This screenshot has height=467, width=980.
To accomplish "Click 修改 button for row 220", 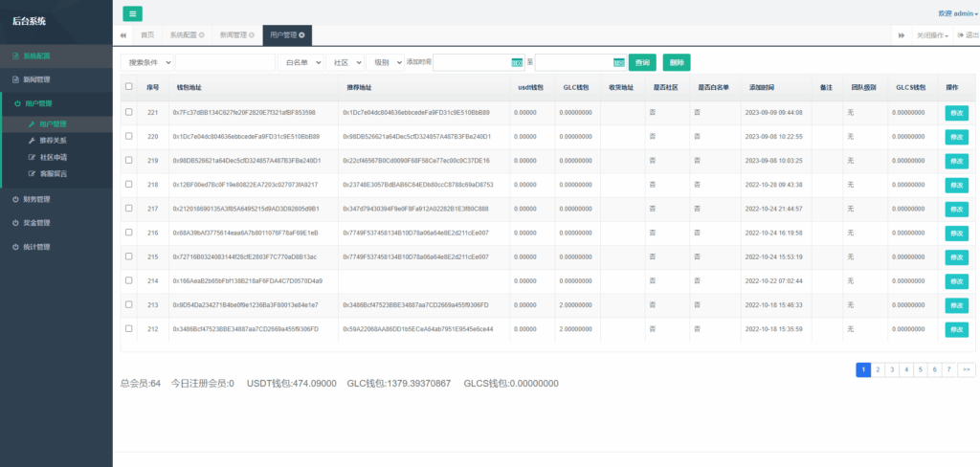I will coord(956,137).
